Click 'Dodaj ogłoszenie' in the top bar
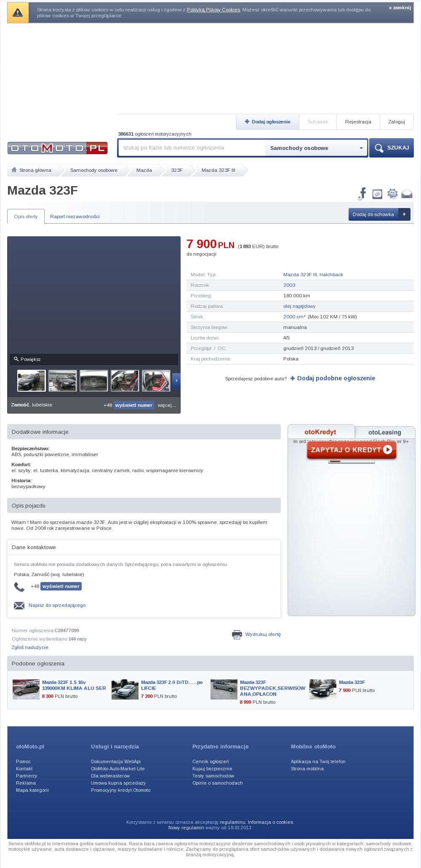 [x=267, y=122]
